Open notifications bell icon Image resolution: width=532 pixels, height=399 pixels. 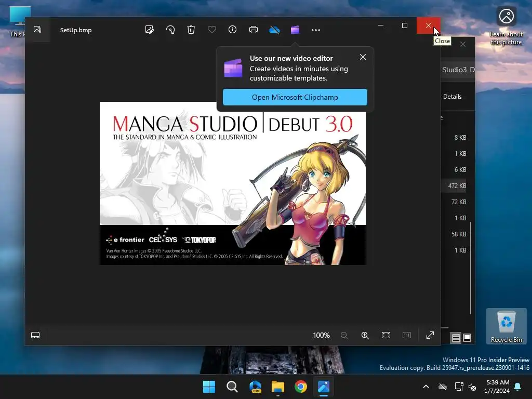click(x=518, y=387)
